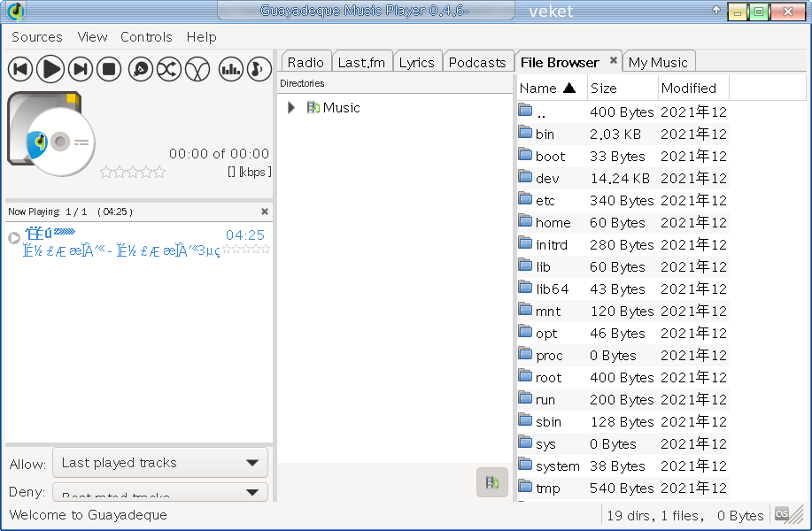
Task: Select the File Browser tab
Action: click(560, 62)
